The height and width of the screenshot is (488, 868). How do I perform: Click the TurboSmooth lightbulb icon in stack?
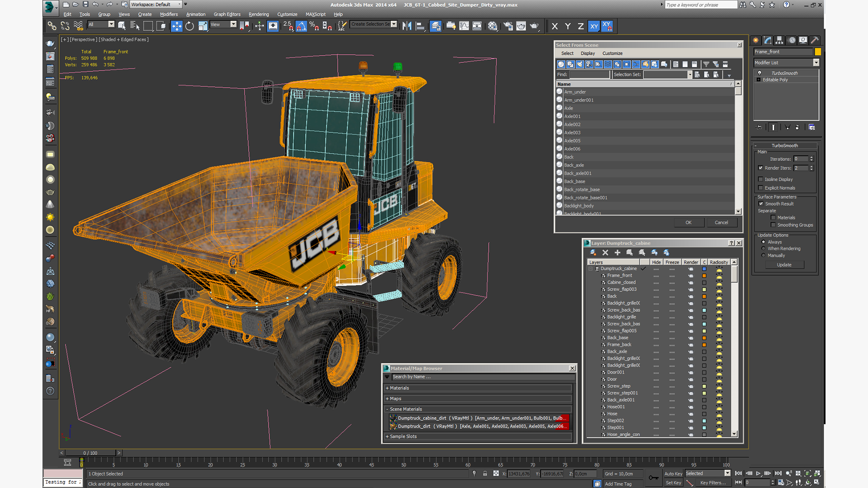coord(759,73)
